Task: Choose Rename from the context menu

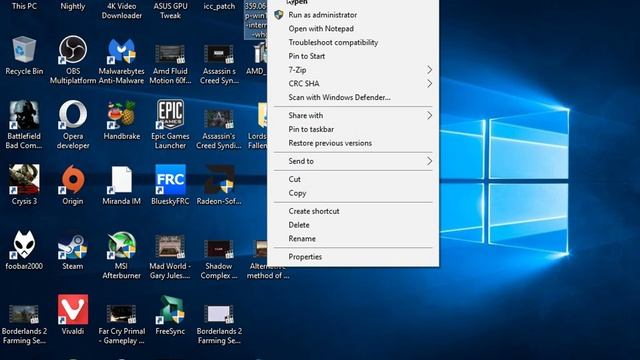Action: [353, 239]
